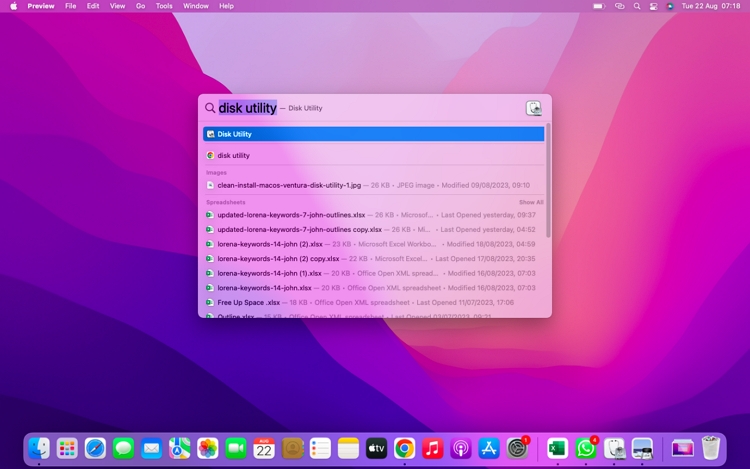
Task: Open the Help menu
Action: click(226, 6)
